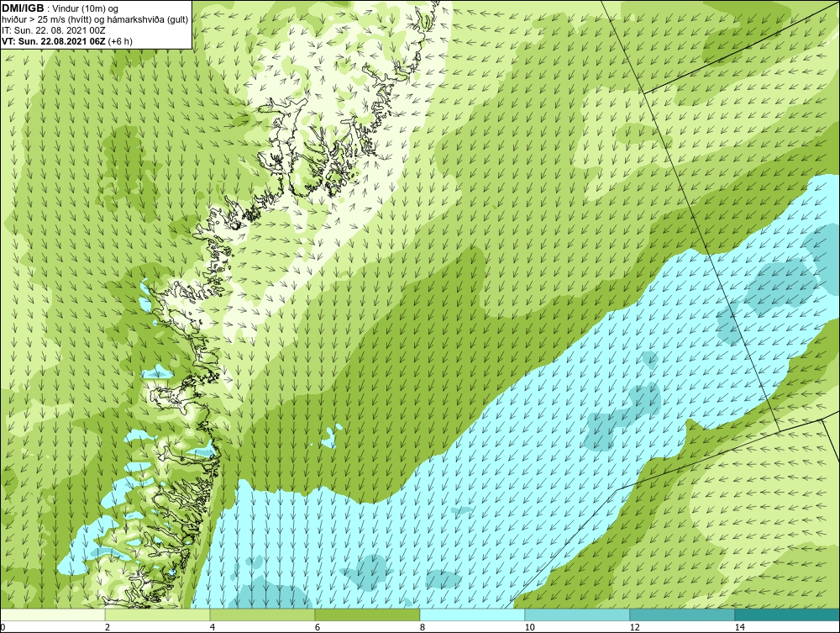Screen dimensions: 840x633
Task: Click the 10–12 m/s cyan legend swatch
Action: click(578, 615)
